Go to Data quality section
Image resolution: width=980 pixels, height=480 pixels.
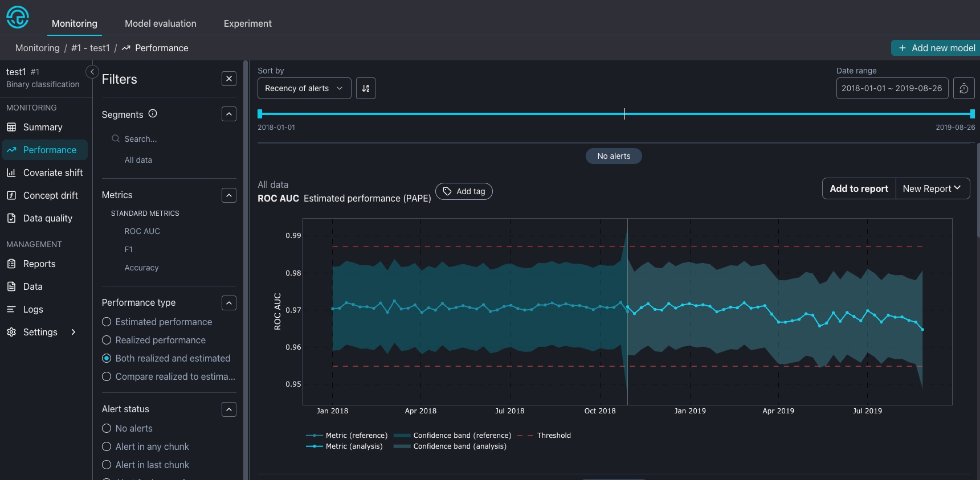click(x=47, y=218)
